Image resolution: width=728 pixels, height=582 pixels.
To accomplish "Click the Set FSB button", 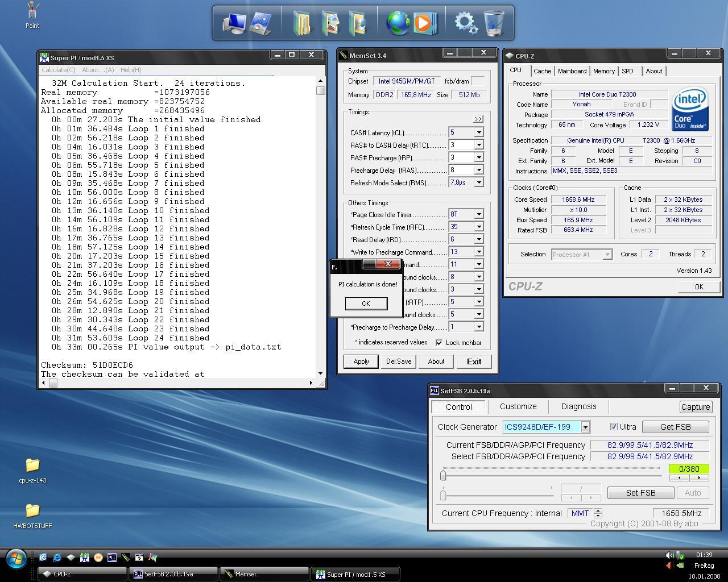I will [641, 493].
